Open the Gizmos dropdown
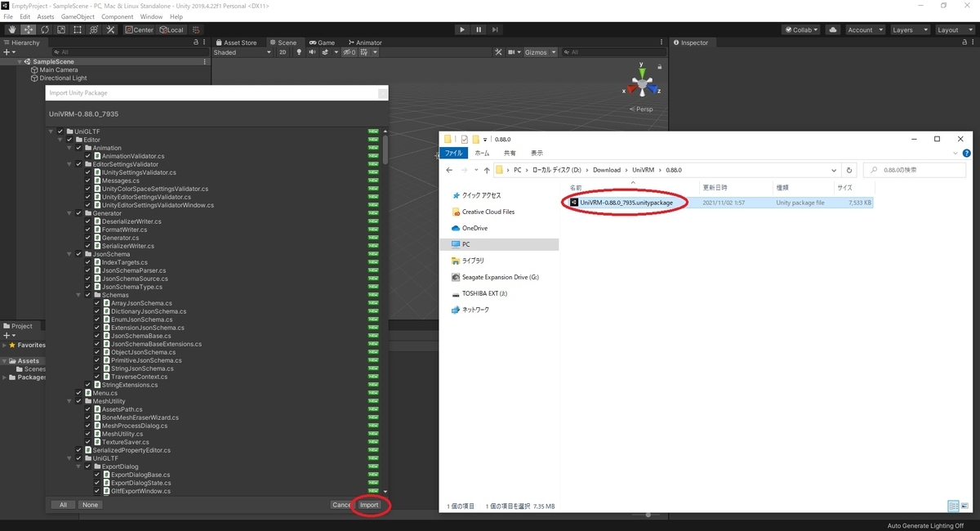Viewport: 980px width, 531px height. 540,52
